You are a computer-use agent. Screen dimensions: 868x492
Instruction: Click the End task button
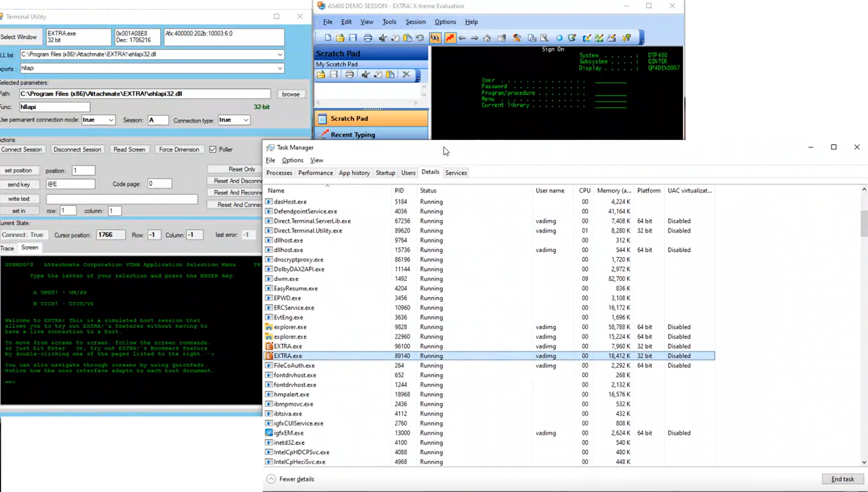click(x=842, y=479)
